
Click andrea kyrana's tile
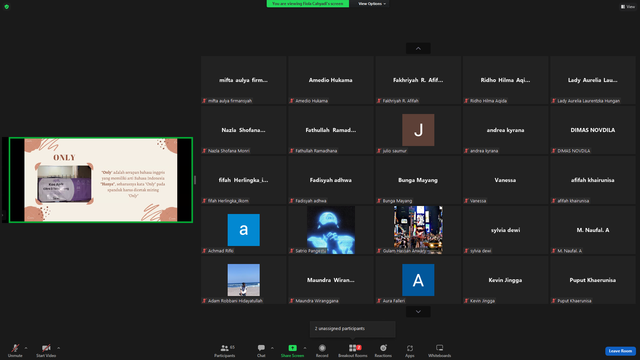[x=505, y=130]
